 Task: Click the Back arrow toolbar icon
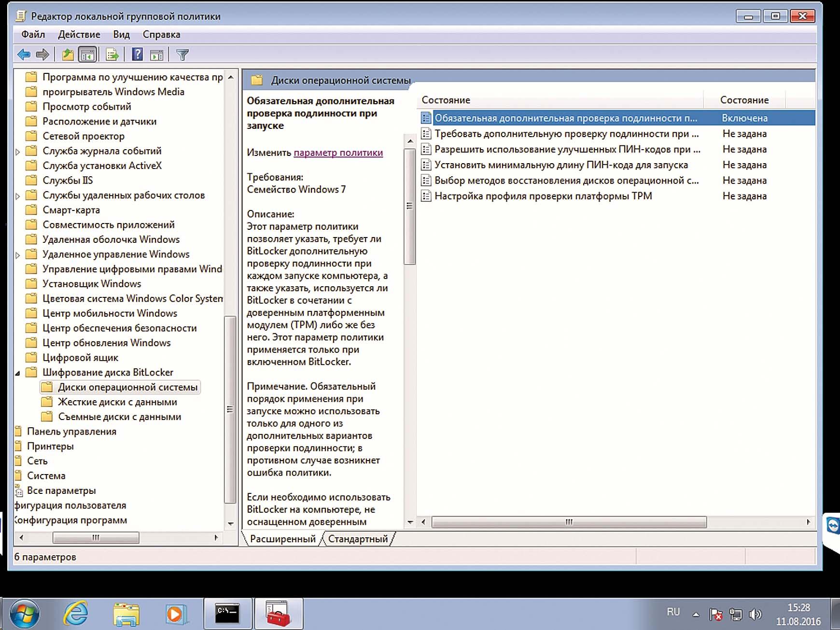(23, 55)
